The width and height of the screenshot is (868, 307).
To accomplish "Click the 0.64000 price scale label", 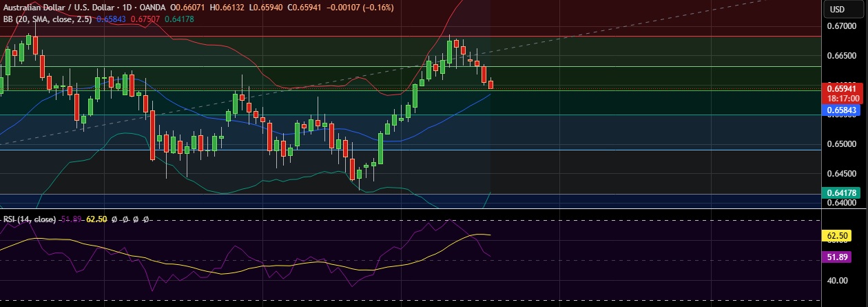I will 842,203.
